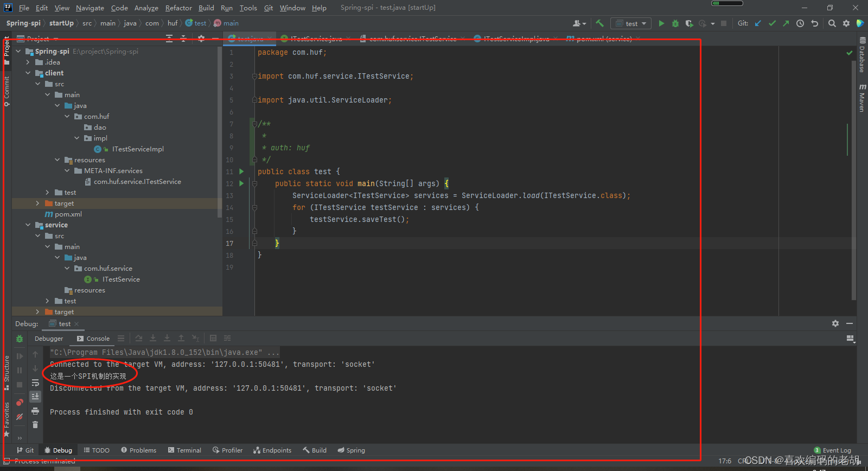This screenshot has height=471, width=868.
Task: Toggle the Maven side panel
Action: [x=861, y=98]
